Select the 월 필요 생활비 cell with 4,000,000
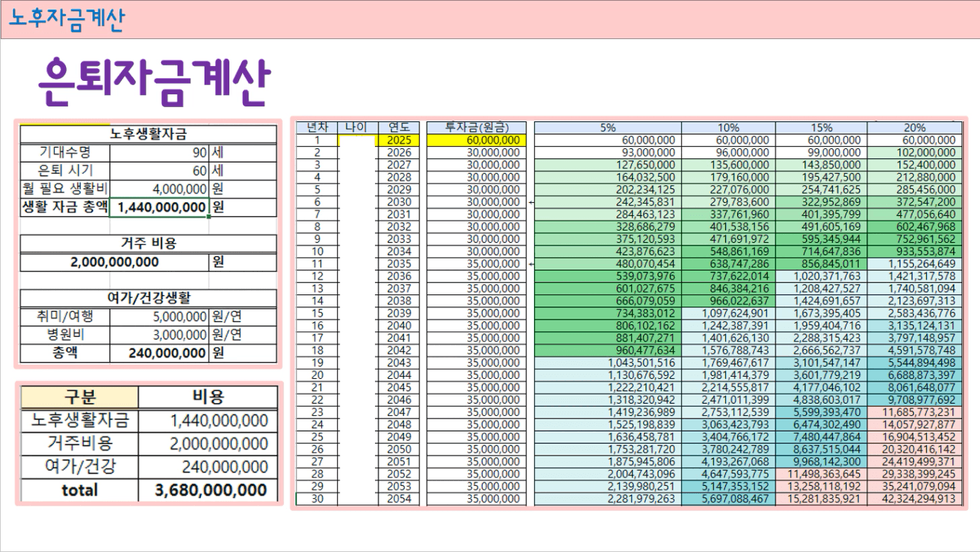Screen dimensions: 980x552 [159, 189]
